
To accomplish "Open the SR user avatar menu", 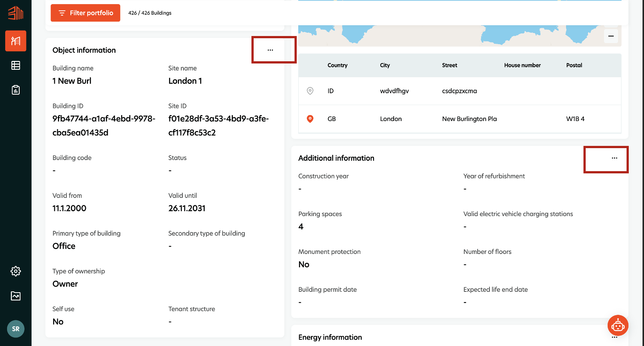I will point(16,329).
